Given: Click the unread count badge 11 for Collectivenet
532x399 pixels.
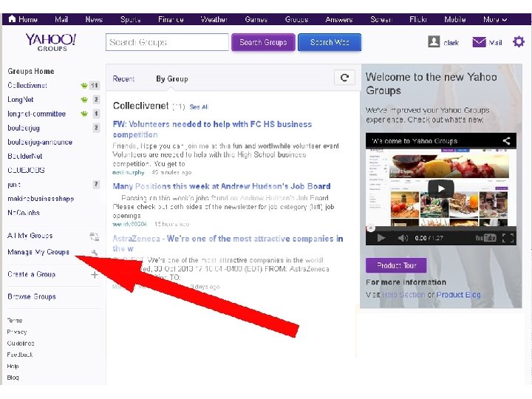Looking at the screenshot, I should tap(95, 86).
